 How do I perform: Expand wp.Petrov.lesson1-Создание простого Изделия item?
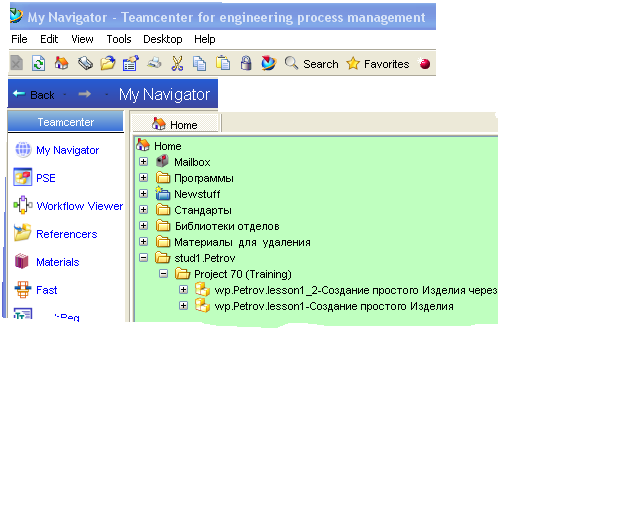[183, 306]
